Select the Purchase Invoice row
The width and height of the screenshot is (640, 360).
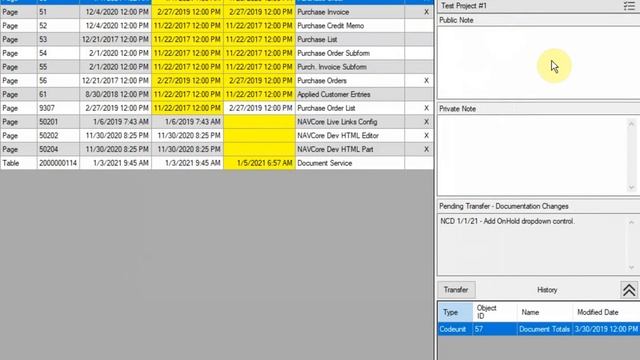coord(217,12)
